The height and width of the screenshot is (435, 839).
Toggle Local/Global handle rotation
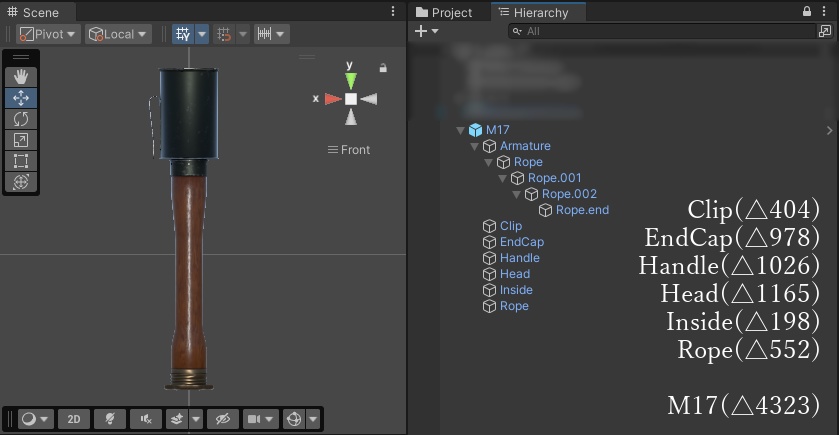[118, 34]
